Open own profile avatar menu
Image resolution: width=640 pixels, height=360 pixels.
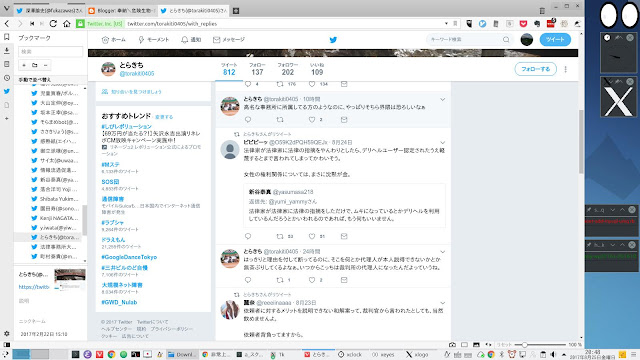(527, 40)
